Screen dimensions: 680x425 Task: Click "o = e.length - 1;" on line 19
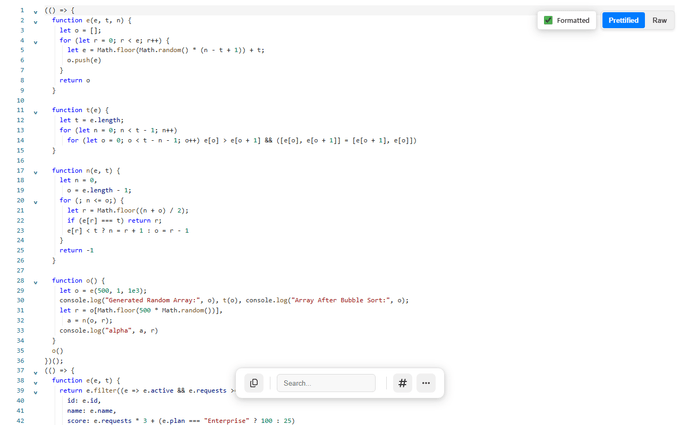click(99, 190)
